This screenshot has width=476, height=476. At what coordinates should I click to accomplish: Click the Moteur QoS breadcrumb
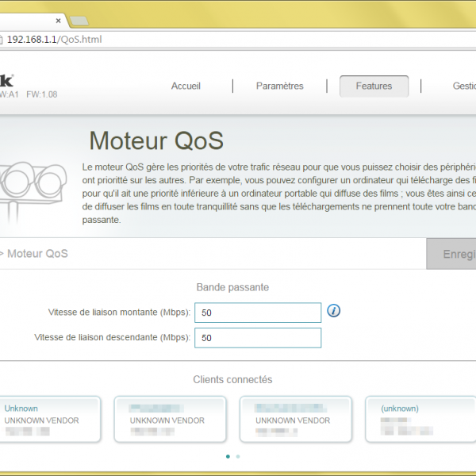tap(36, 254)
